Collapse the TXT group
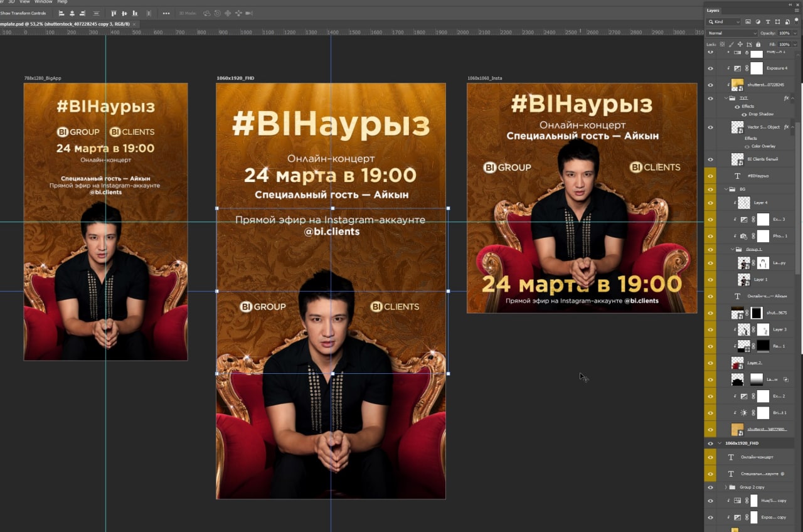Image resolution: width=803 pixels, height=532 pixels. pyautogui.click(x=726, y=98)
